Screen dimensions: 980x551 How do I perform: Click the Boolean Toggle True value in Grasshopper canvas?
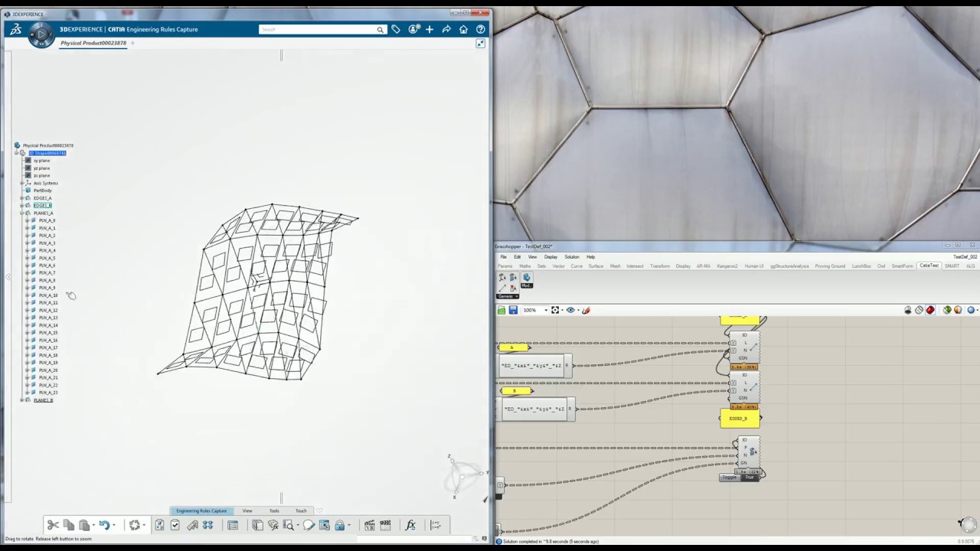[749, 478]
